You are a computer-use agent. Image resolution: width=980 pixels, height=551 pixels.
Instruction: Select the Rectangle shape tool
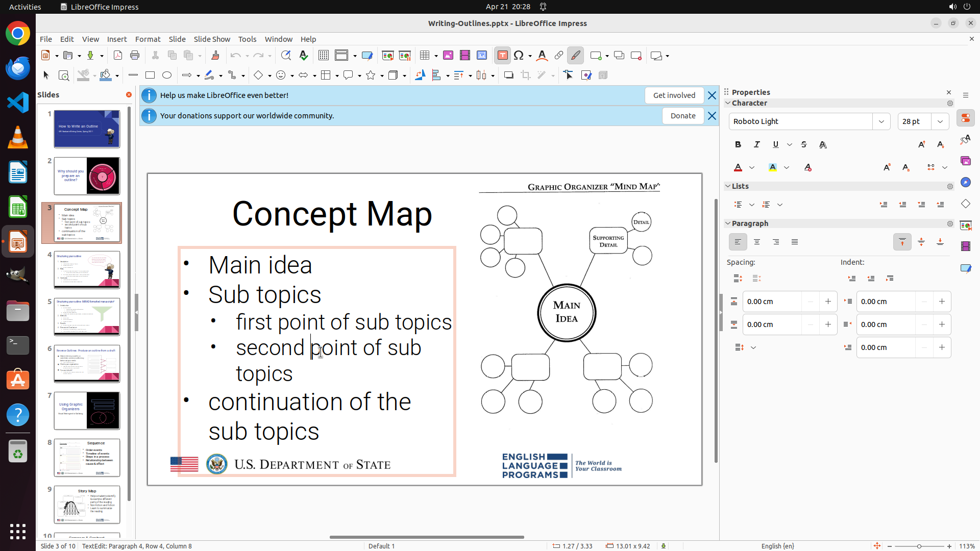click(150, 76)
